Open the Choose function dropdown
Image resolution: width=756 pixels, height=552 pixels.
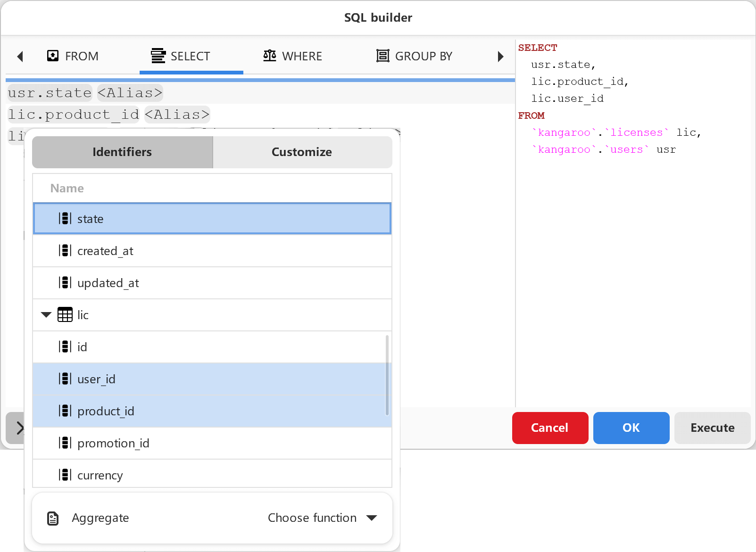point(323,518)
